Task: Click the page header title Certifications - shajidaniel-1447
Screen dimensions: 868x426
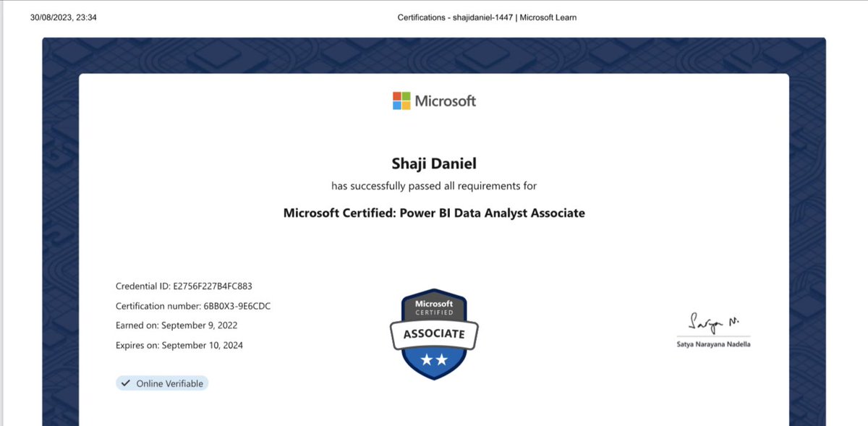Action: point(487,17)
